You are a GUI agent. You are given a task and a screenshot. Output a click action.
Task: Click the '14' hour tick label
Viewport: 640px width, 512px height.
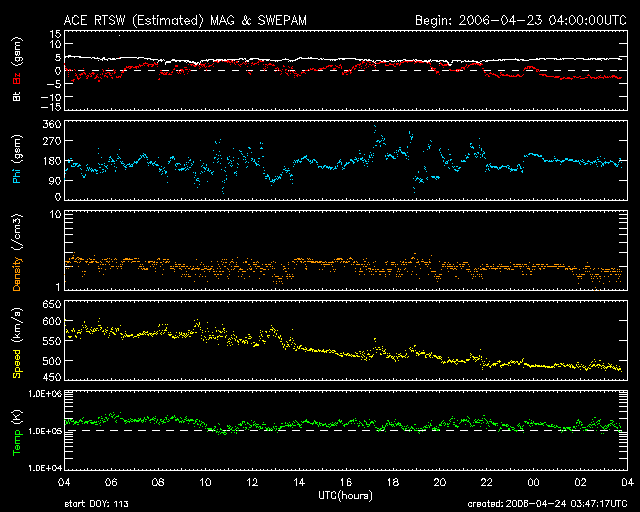(299, 482)
